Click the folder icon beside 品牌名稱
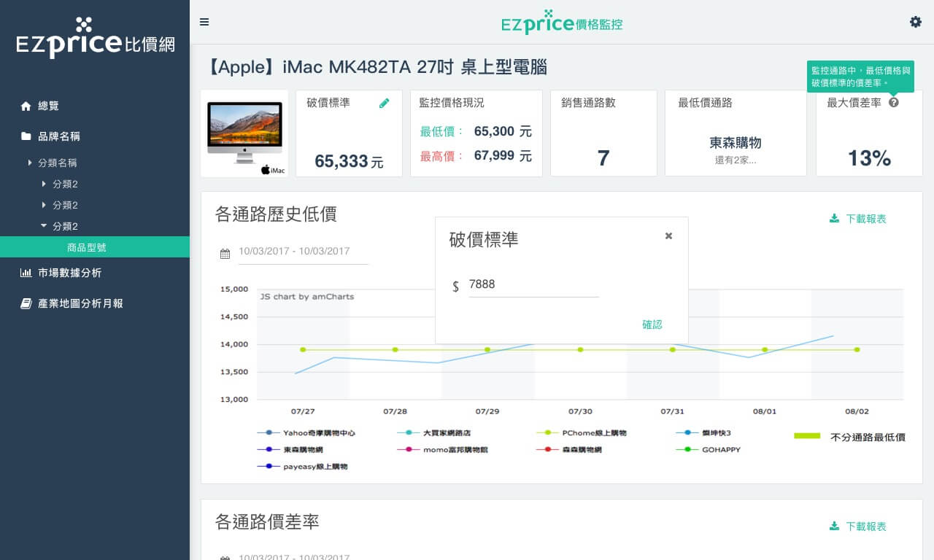Image resolution: width=934 pixels, height=560 pixels. coord(26,136)
